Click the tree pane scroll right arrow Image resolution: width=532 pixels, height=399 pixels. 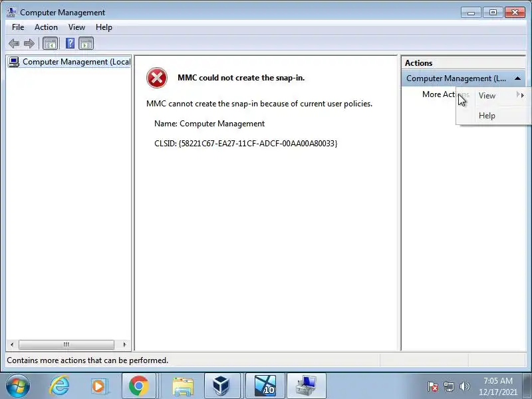124,344
